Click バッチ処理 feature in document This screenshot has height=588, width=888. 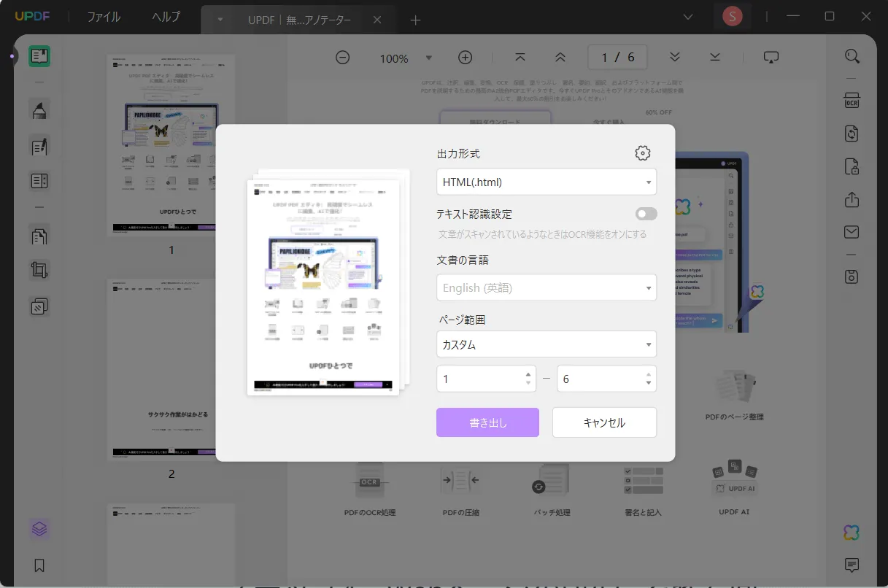point(552,489)
